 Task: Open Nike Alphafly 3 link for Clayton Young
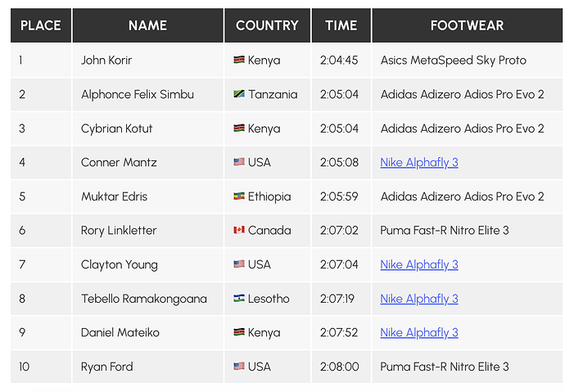[419, 265]
